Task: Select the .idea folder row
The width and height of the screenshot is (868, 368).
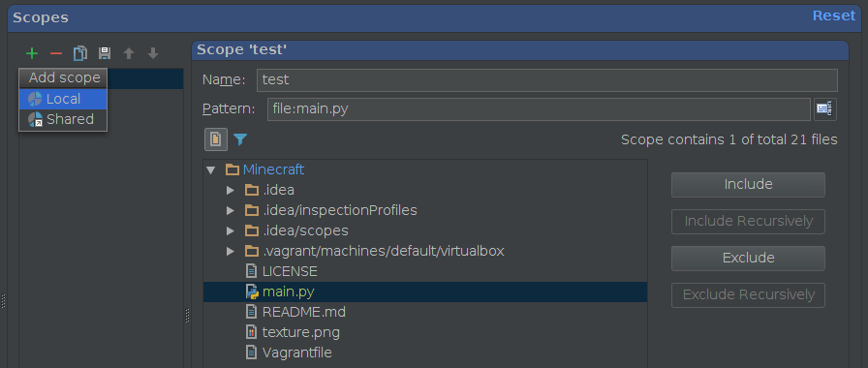Action: 425,191
